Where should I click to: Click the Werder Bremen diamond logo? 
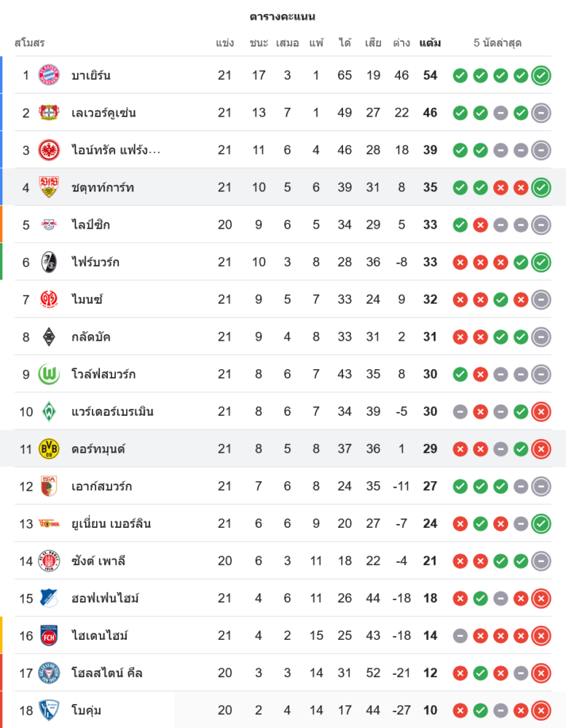(49, 411)
